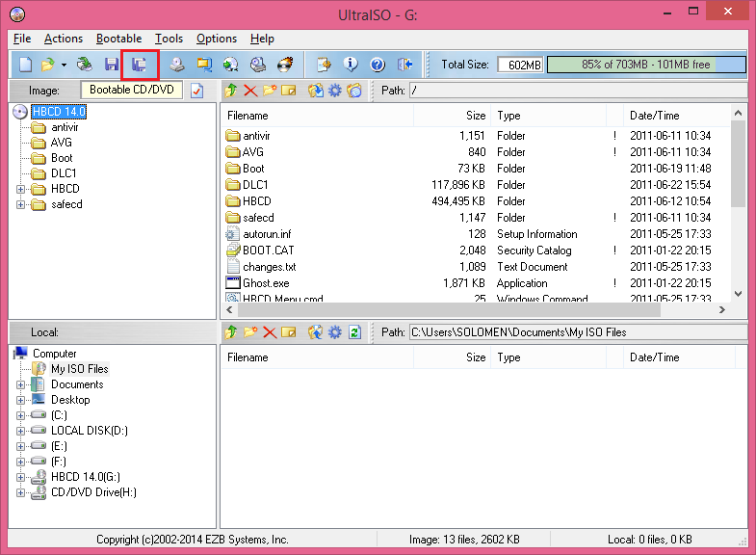Click the Rename icon in Local toolbar

[288, 332]
